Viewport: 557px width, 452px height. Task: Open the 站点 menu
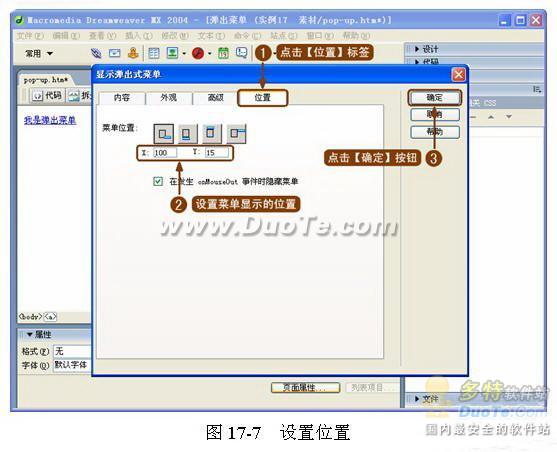[283, 36]
